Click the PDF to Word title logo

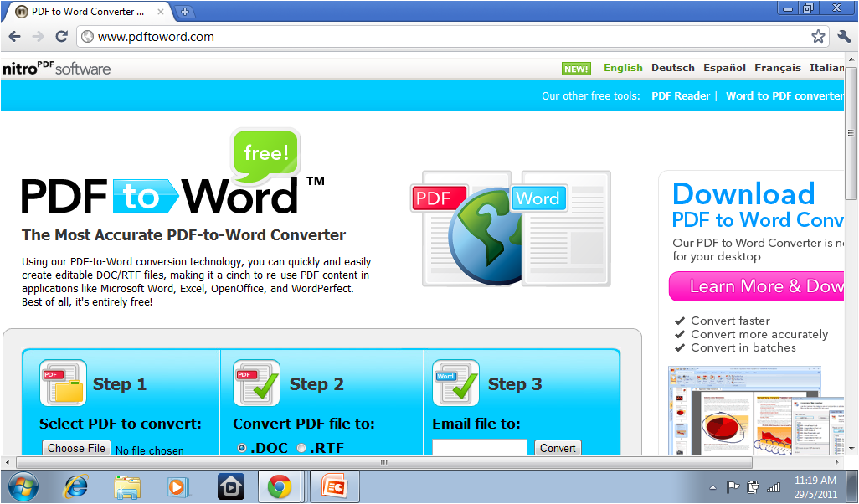tap(173, 195)
